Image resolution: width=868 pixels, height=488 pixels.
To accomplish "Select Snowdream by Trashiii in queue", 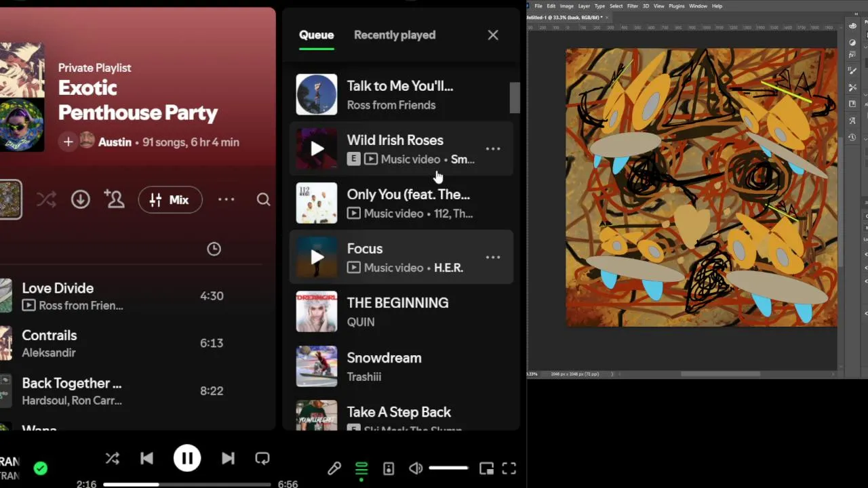I will 401,366.
